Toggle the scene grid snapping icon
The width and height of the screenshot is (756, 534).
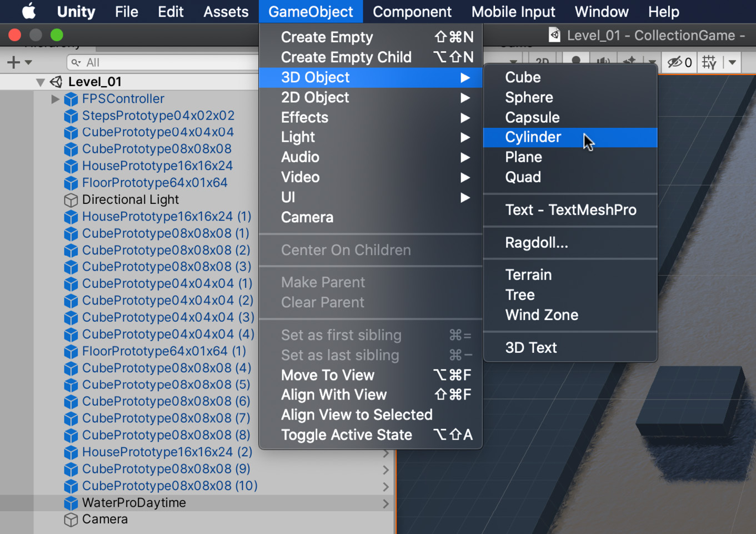point(709,62)
